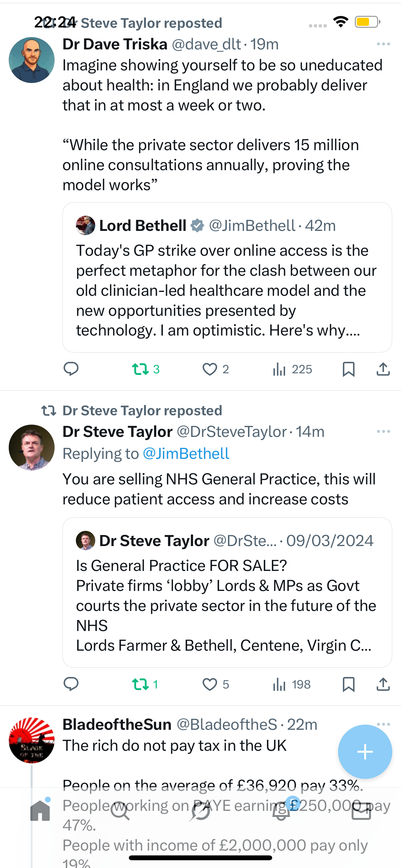Open the Notifications bell tab
This screenshot has height=868, width=401.
(x=281, y=811)
